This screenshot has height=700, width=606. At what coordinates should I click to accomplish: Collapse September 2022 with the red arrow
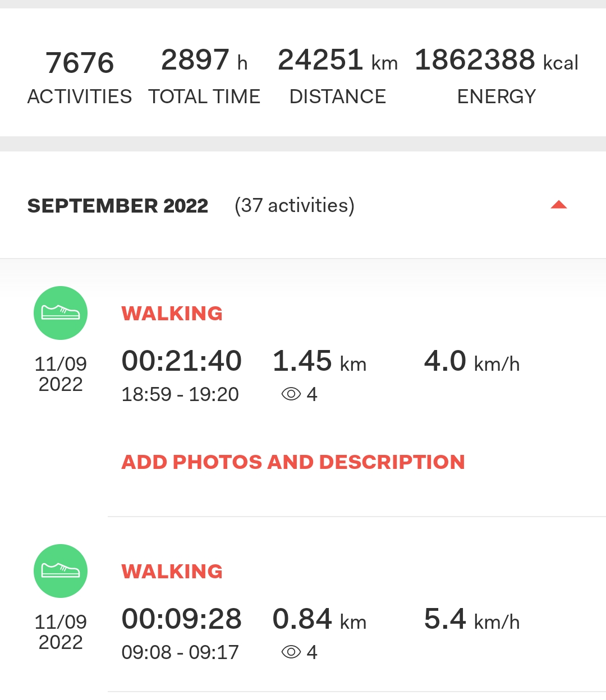[x=559, y=205]
